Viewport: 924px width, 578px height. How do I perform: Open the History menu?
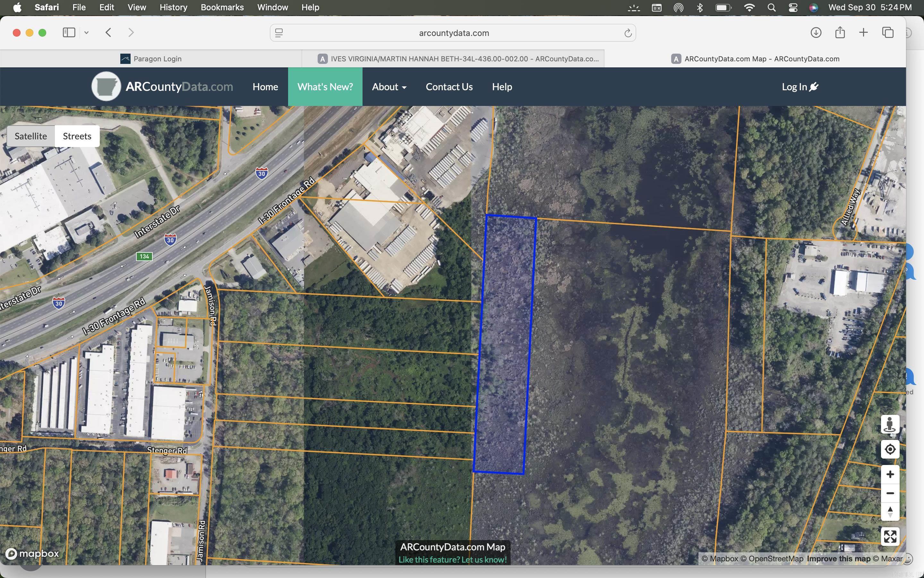point(173,7)
